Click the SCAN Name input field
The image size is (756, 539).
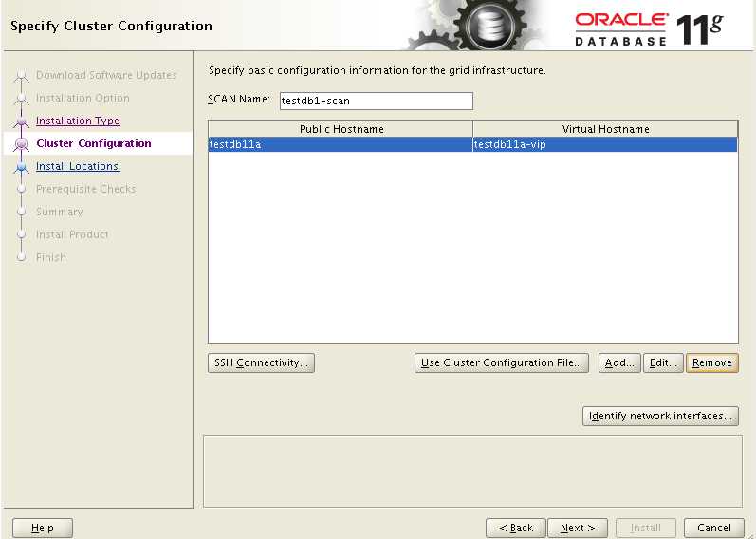pyautogui.click(x=376, y=101)
